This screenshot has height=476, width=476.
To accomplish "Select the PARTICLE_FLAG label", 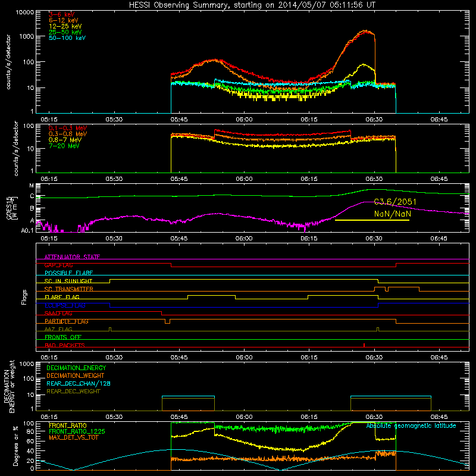I will click(x=67, y=321).
